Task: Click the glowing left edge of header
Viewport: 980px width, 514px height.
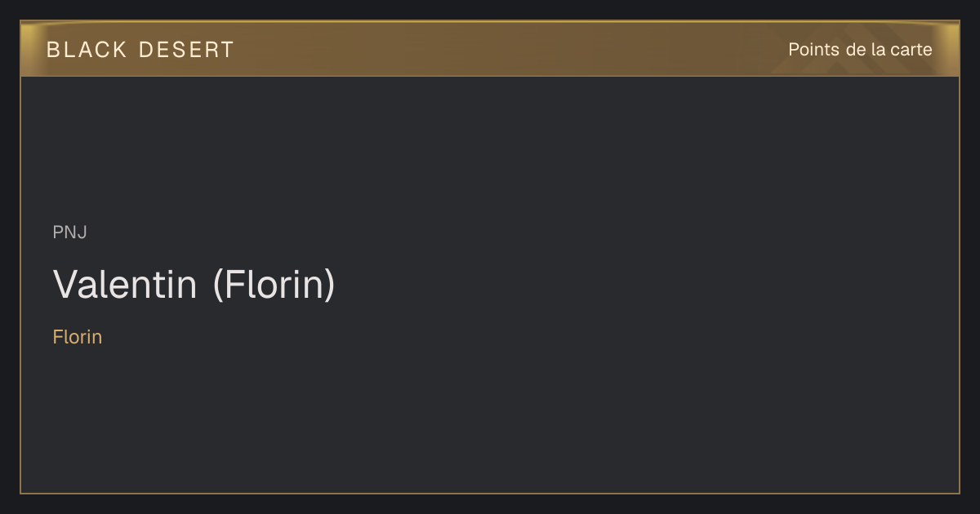Action: pyautogui.click(x=29, y=49)
